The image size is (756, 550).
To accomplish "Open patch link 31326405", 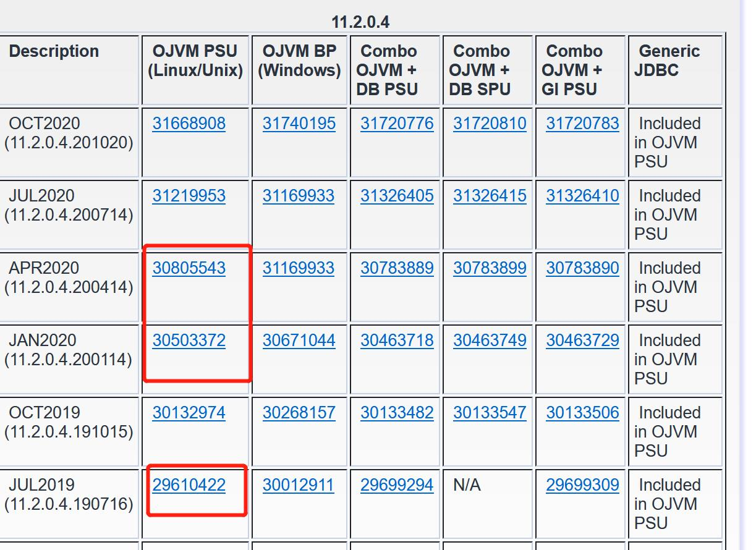I will click(397, 196).
